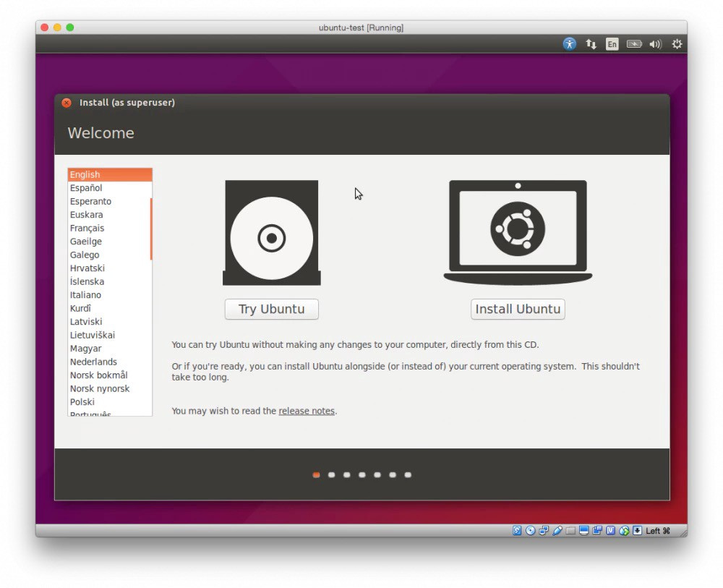Click the VirtualBox shared folders status icon

point(570,530)
